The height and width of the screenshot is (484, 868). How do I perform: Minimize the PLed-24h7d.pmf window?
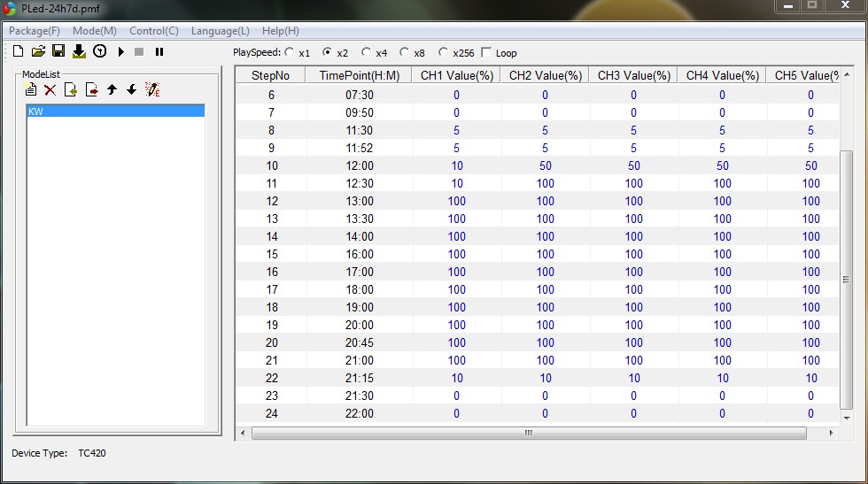(788, 6)
